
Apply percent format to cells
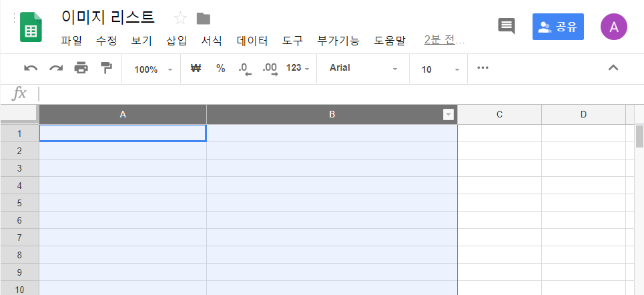[220, 68]
